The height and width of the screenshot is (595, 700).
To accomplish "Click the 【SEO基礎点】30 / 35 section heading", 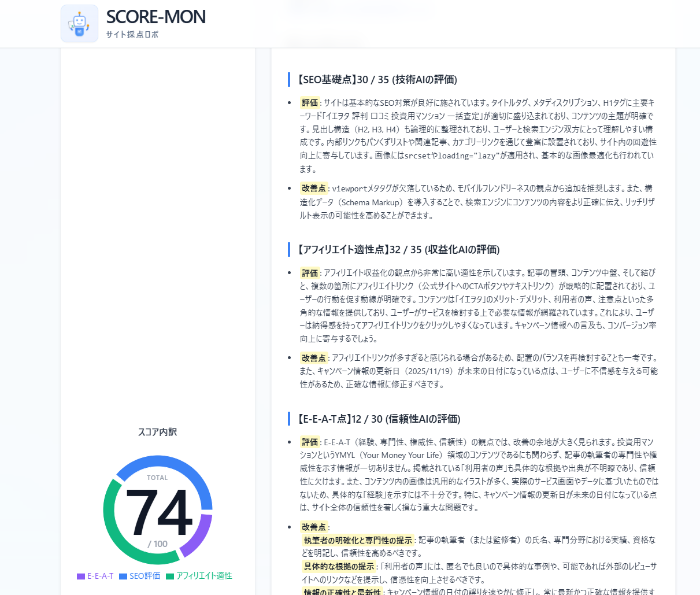I will [x=377, y=80].
